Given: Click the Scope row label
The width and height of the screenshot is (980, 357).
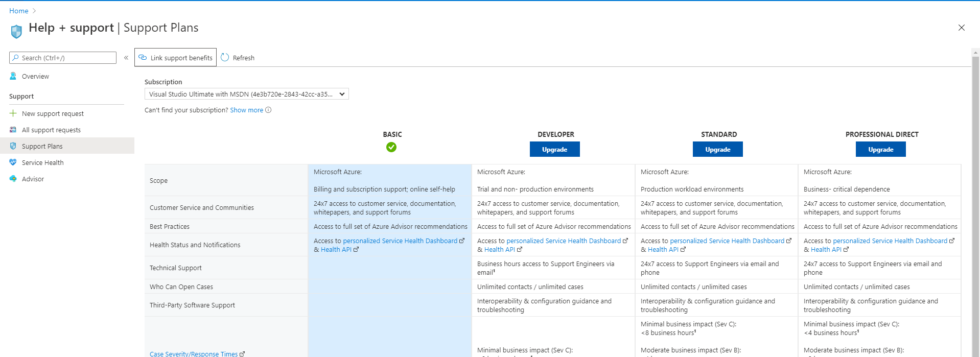Looking at the screenshot, I should [158, 180].
